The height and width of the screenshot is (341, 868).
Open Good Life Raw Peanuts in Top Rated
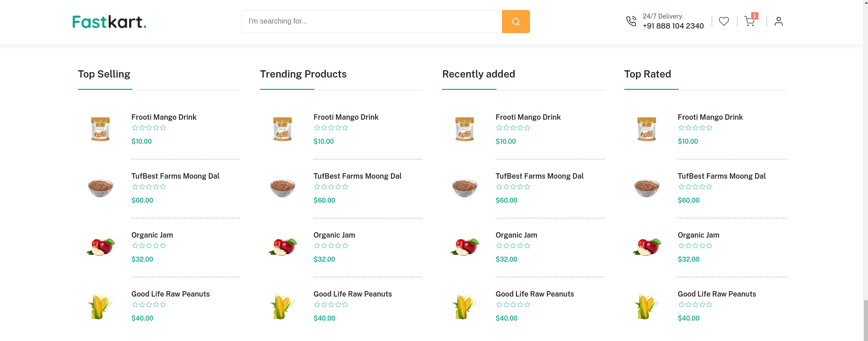click(717, 294)
